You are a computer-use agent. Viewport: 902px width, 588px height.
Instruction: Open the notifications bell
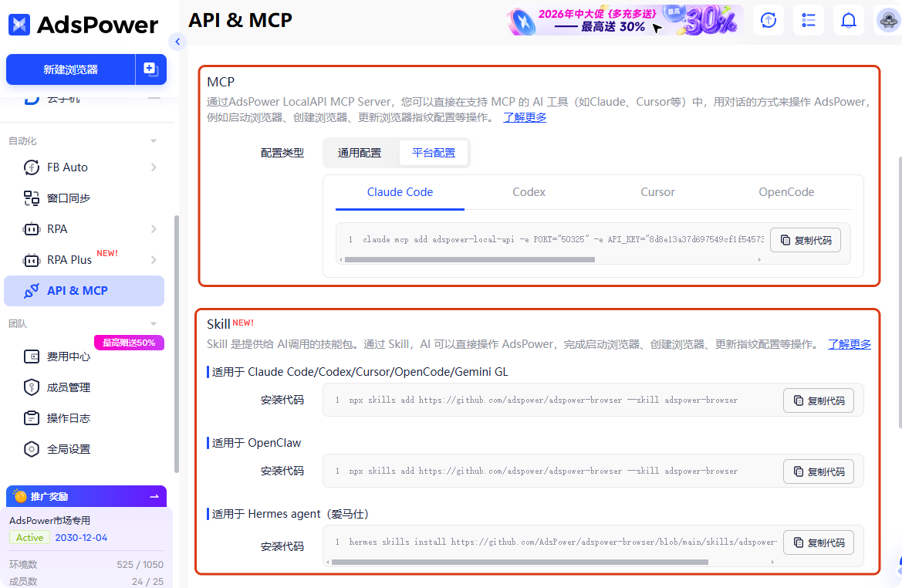point(849,20)
